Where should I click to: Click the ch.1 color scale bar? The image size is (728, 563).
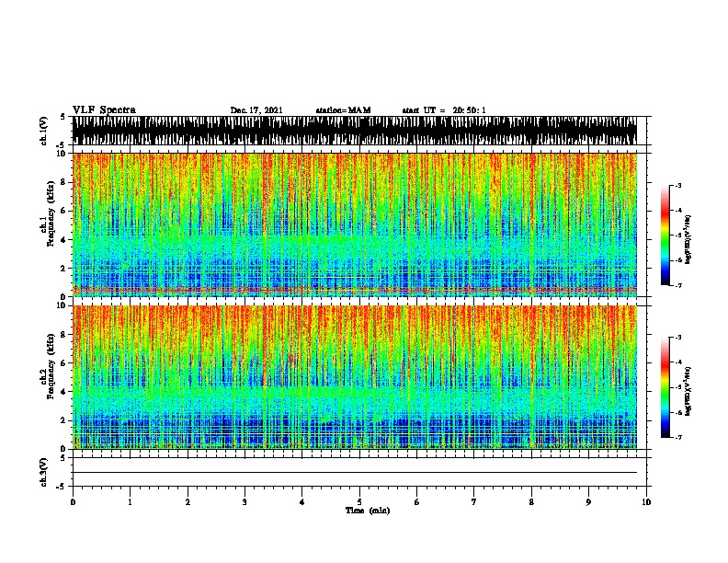pos(665,236)
